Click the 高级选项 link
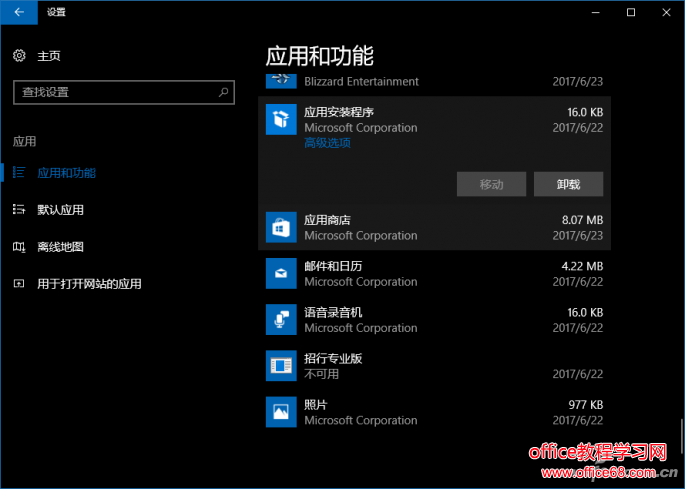685x489 pixels. [328, 143]
